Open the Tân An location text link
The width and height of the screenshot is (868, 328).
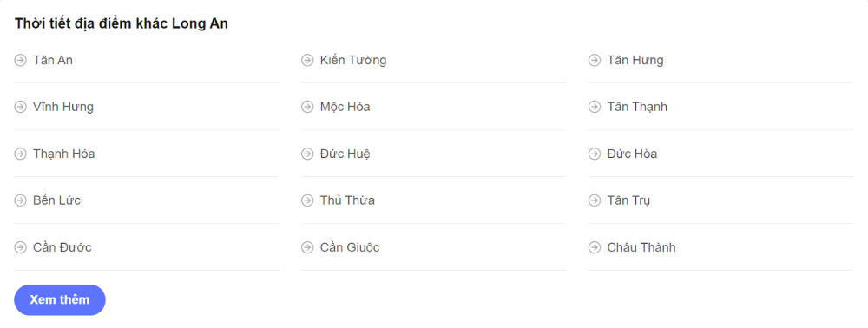[53, 60]
